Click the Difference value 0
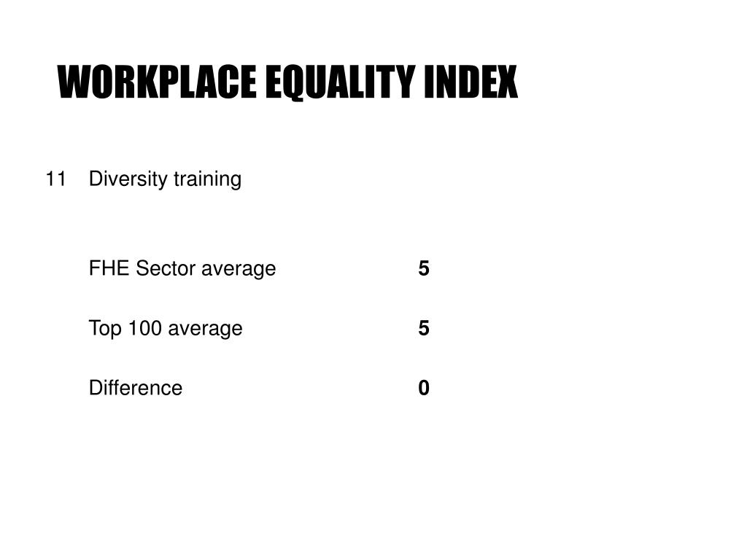 point(424,388)
